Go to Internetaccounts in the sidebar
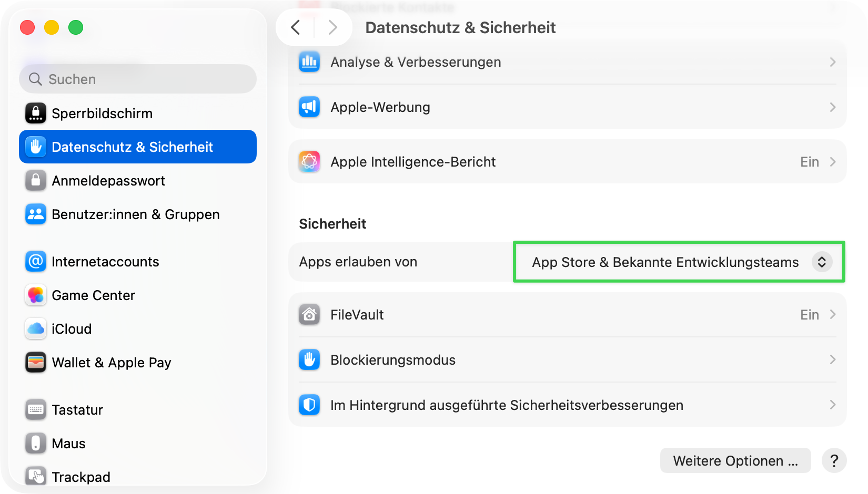868x494 pixels. (105, 262)
